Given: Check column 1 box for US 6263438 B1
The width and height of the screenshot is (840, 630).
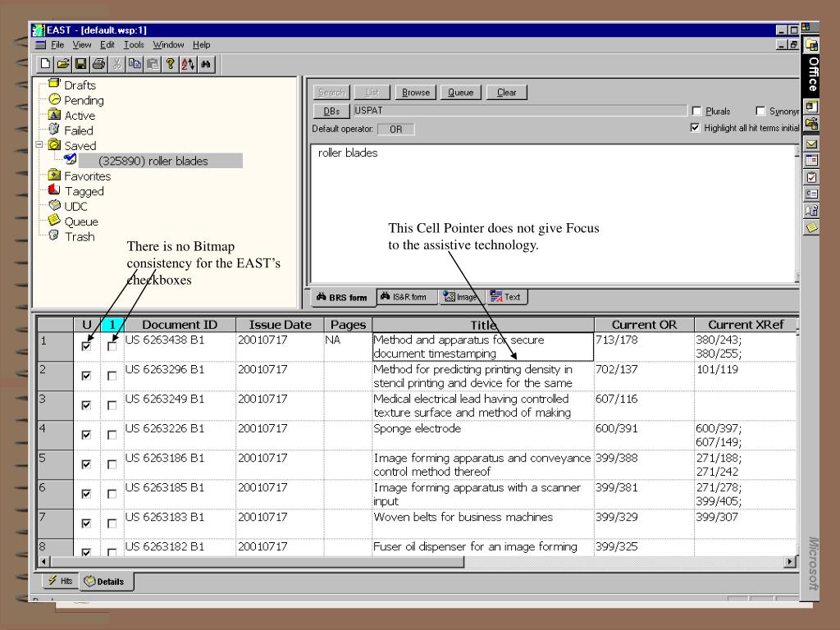Looking at the screenshot, I should point(112,347).
